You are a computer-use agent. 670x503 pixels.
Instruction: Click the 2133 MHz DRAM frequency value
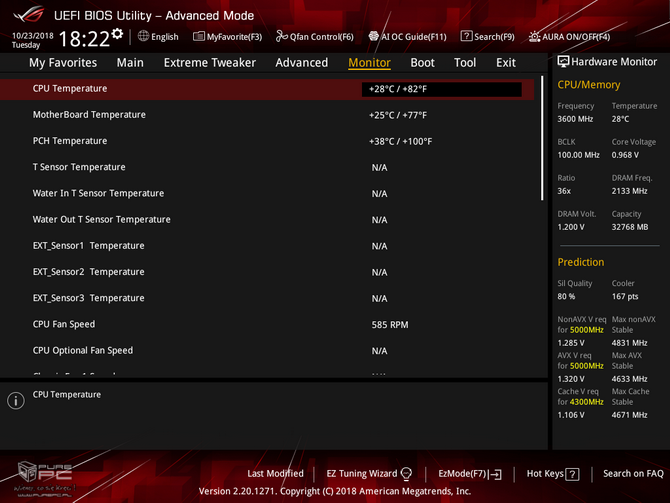[x=629, y=191]
